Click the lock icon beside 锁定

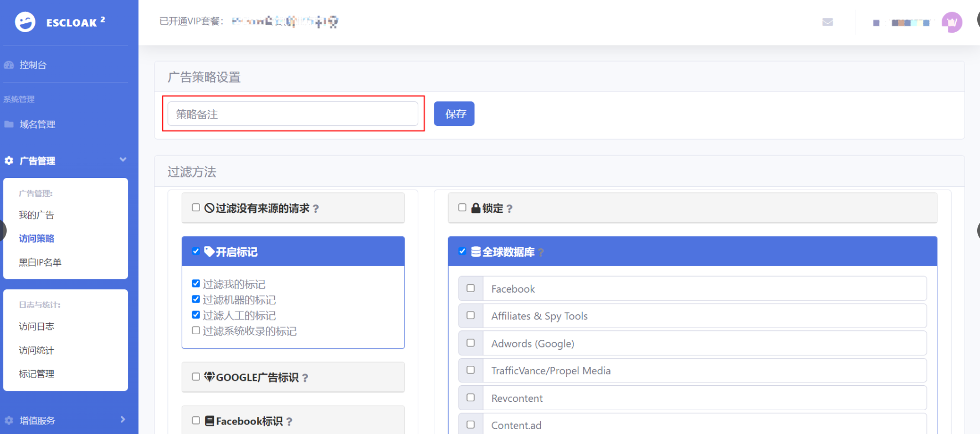pyautogui.click(x=475, y=208)
